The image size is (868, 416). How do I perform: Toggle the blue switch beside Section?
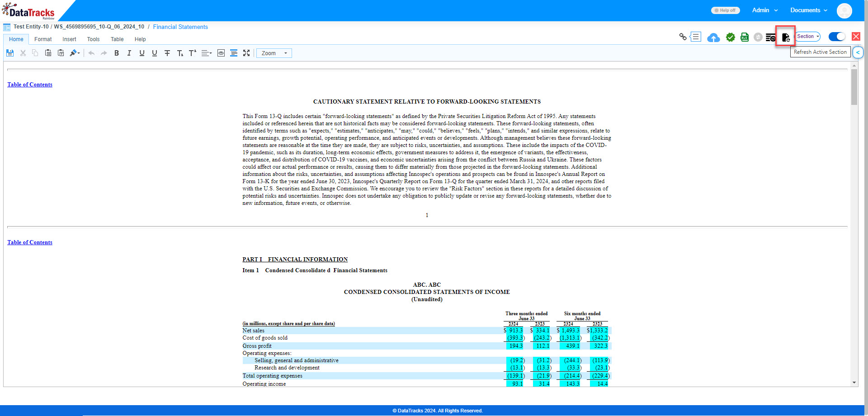click(x=837, y=37)
